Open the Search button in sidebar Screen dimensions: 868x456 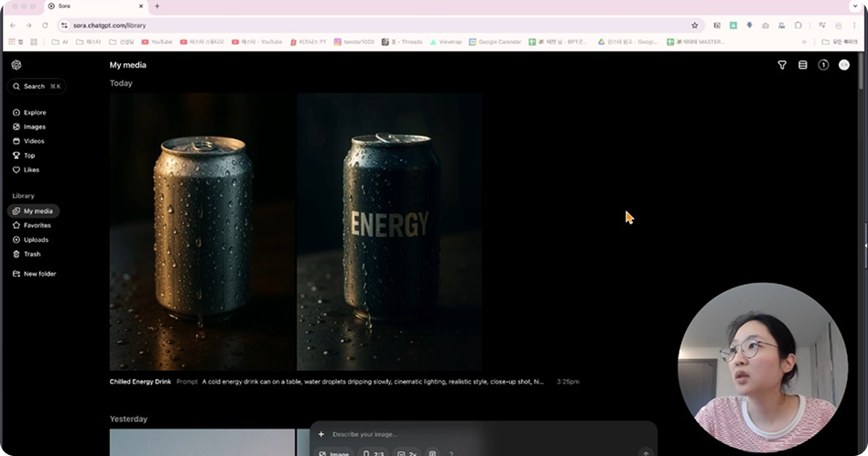pyautogui.click(x=37, y=86)
